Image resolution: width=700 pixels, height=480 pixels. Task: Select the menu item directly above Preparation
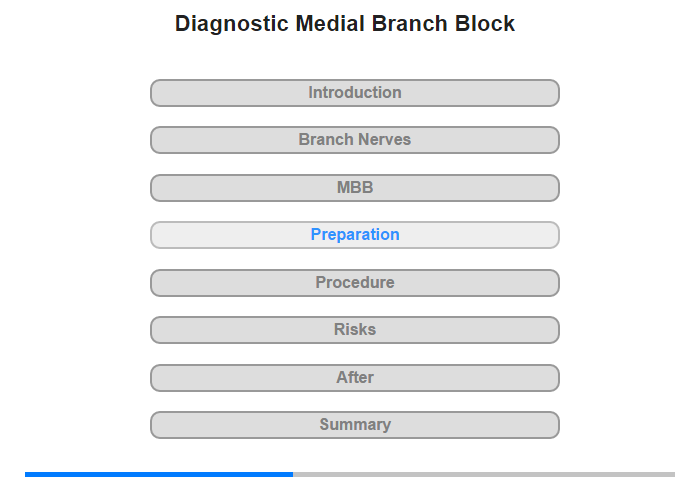click(355, 188)
